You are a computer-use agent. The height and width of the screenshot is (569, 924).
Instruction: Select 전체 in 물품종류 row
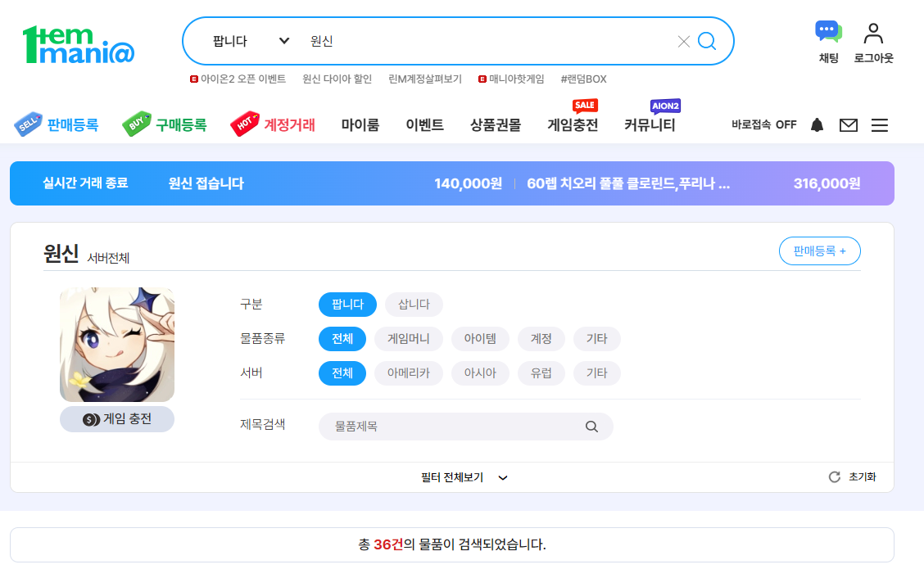click(x=342, y=339)
